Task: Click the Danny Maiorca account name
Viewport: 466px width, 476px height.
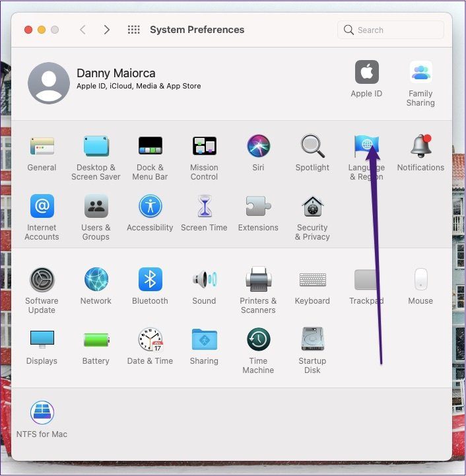Action: pyautogui.click(x=116, y=73)
